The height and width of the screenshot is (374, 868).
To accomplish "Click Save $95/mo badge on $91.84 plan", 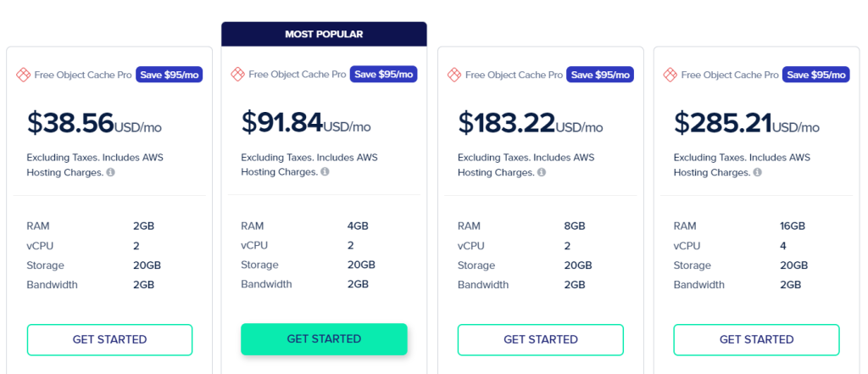I will click(x=384, y=75).
